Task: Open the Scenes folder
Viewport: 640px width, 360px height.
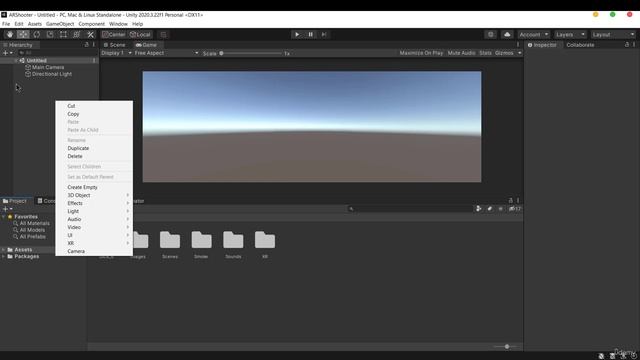Action: pos(170,244)
